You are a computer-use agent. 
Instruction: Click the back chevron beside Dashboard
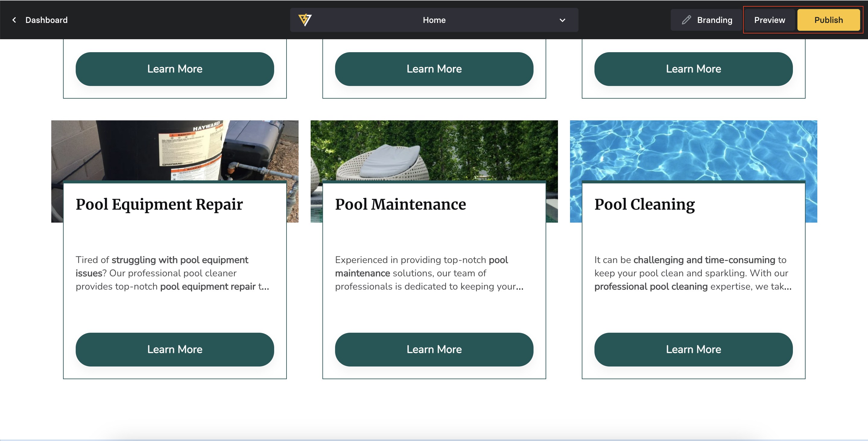(14, 20)
